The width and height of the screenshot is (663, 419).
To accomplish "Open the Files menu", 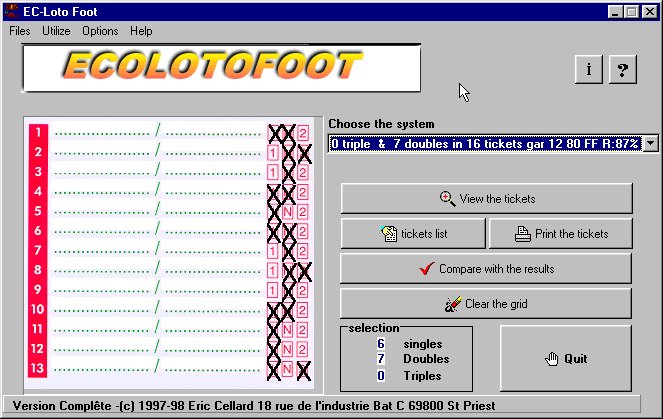I will [x=19, y=31].
